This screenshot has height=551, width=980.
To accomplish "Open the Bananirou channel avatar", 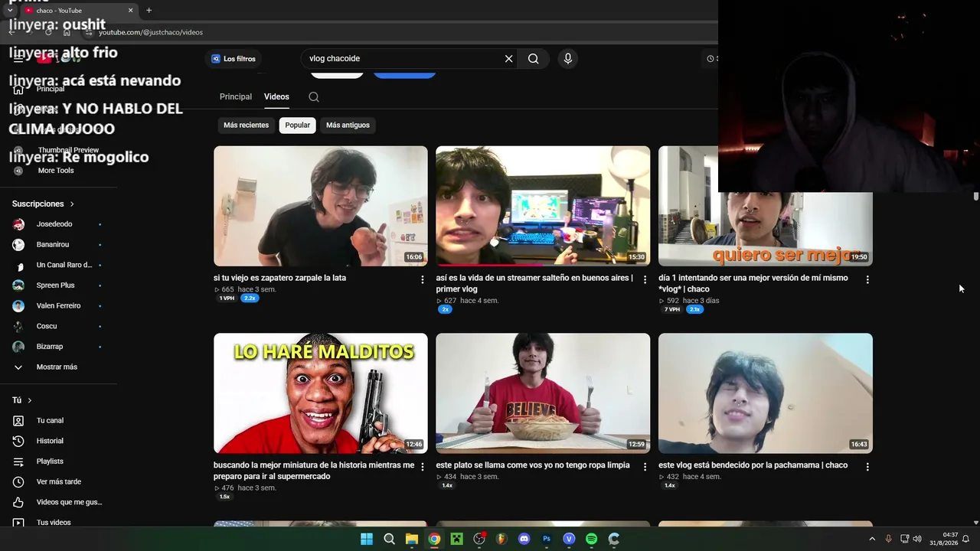I will [x=18, y=245].
